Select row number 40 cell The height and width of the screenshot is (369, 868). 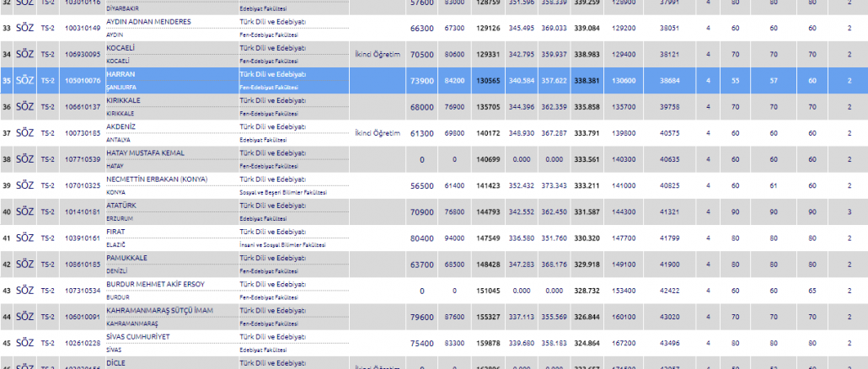8,211
